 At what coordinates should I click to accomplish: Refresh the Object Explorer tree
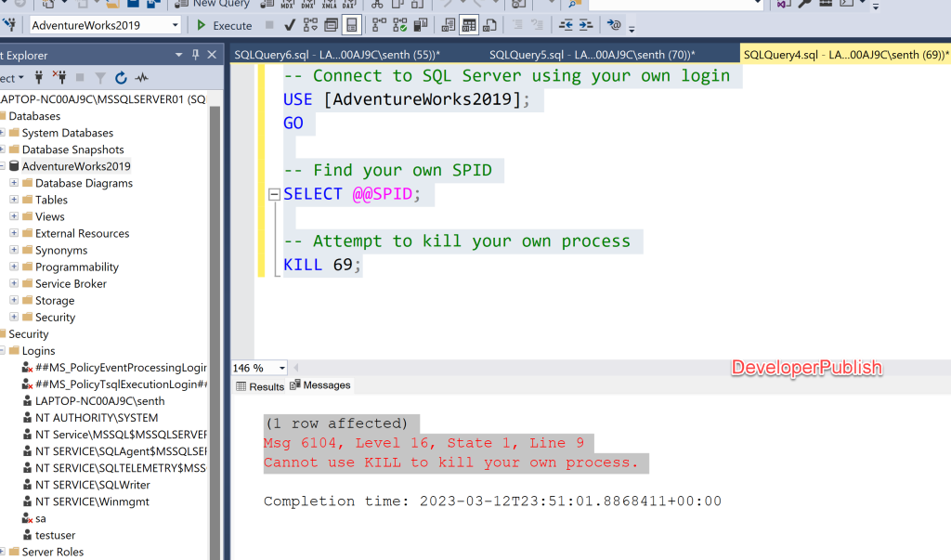pyautogui.click(x=121, y=78)
